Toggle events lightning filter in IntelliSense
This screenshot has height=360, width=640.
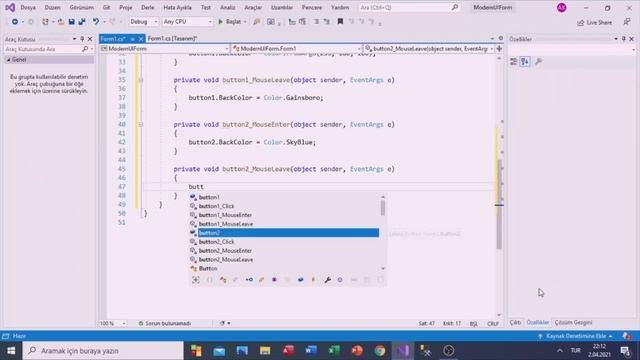pyautogui.click(x=313, y=280)
